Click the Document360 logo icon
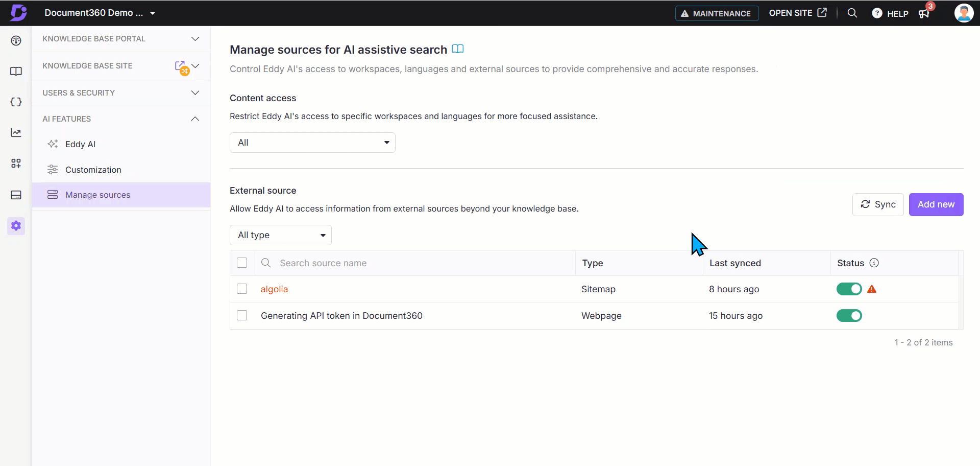The width and height of the screenshot is (980, 466). 18,13
